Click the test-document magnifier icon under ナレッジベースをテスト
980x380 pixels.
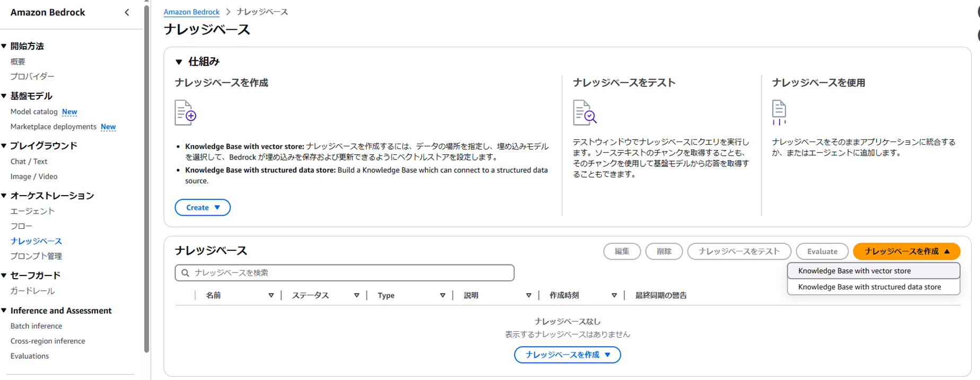585,112
